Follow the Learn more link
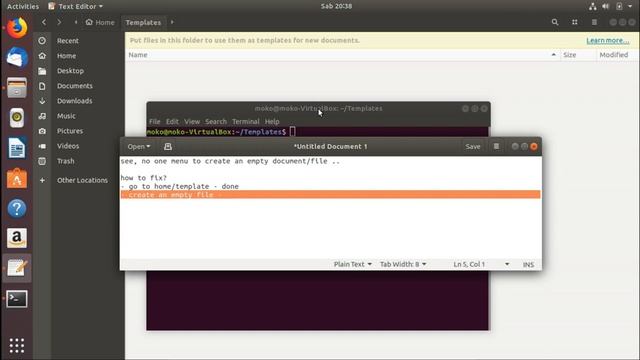The height and width of the screenshot is (360, 640). (608, 40)
